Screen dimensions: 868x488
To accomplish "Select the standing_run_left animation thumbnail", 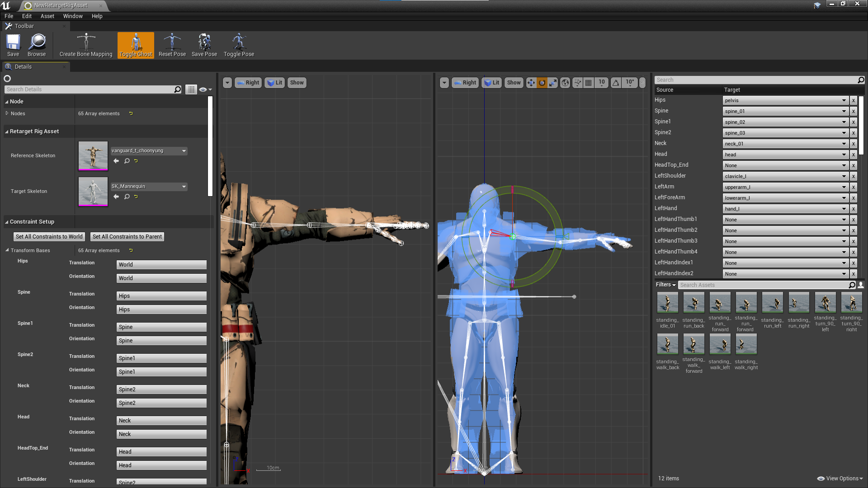I will click(772, 303).
